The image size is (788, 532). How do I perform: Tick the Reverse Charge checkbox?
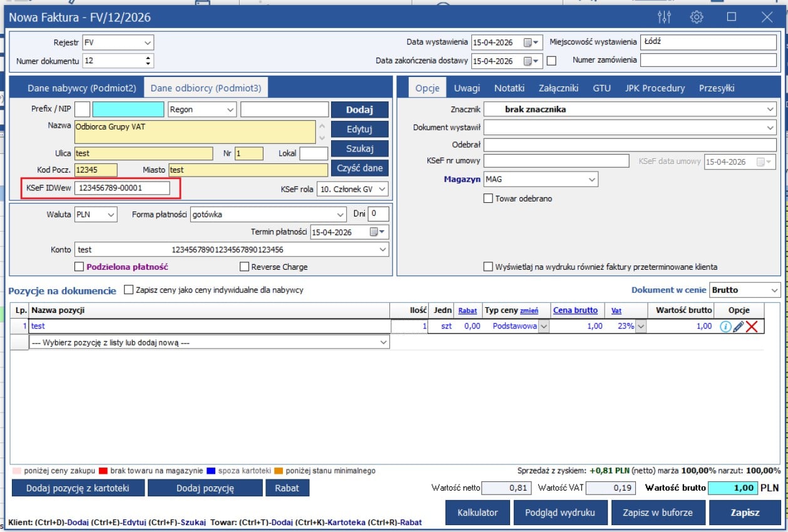click(x=245, y=267)
